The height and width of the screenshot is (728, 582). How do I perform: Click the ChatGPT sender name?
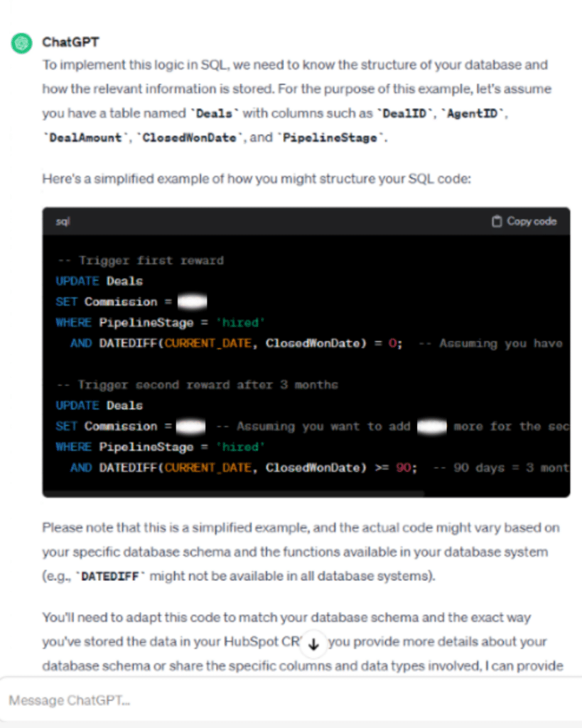[70, 43]
